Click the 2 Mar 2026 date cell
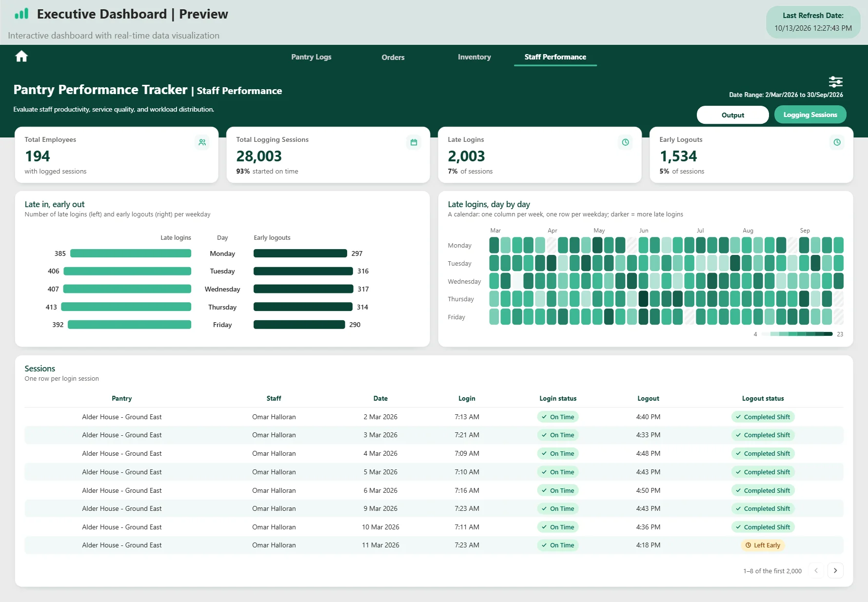 point(380,417)
